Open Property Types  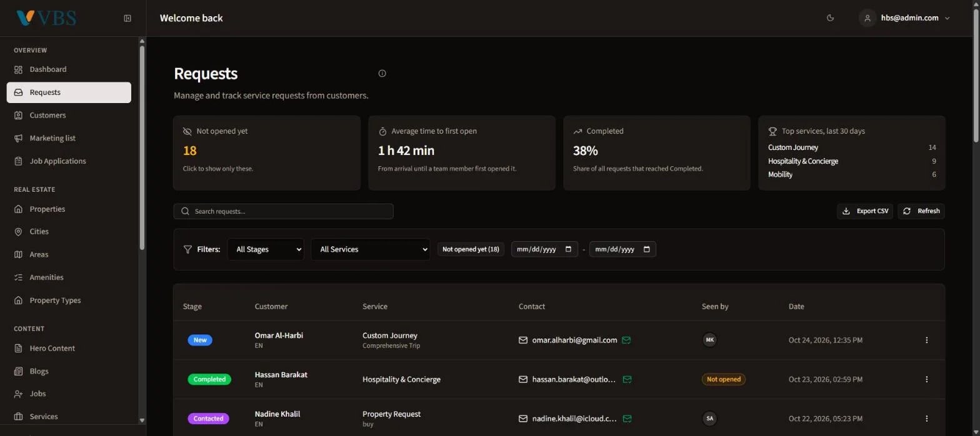[69, 300]
